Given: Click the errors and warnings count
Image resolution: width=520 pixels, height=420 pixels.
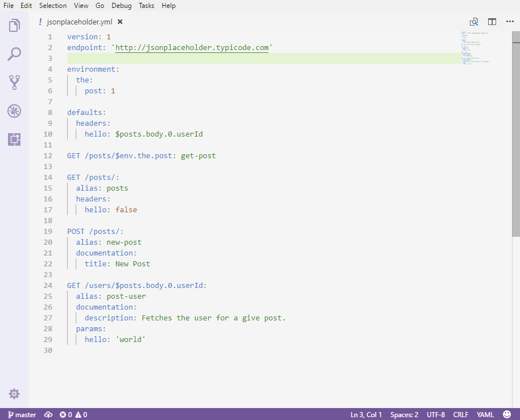Looking at the screenshot, I should coord(73,414).
